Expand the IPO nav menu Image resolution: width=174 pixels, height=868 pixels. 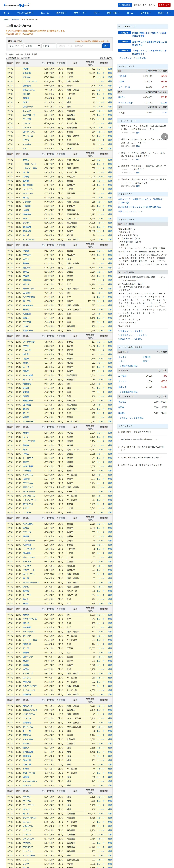96,13
